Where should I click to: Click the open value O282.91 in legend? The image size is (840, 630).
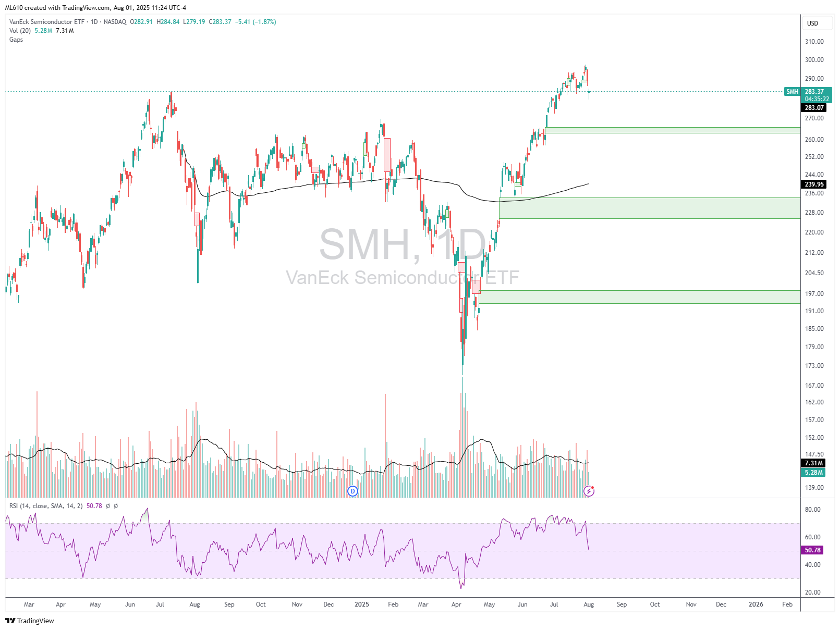(x=141, y=22)
